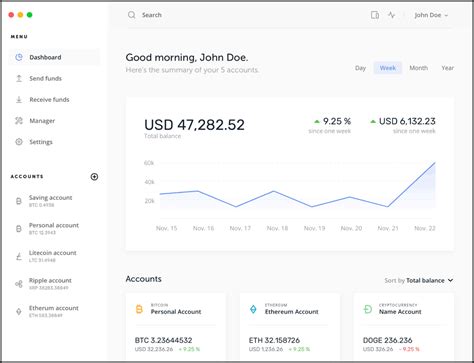Click the Settings gear icon

(x=19, y=142)
